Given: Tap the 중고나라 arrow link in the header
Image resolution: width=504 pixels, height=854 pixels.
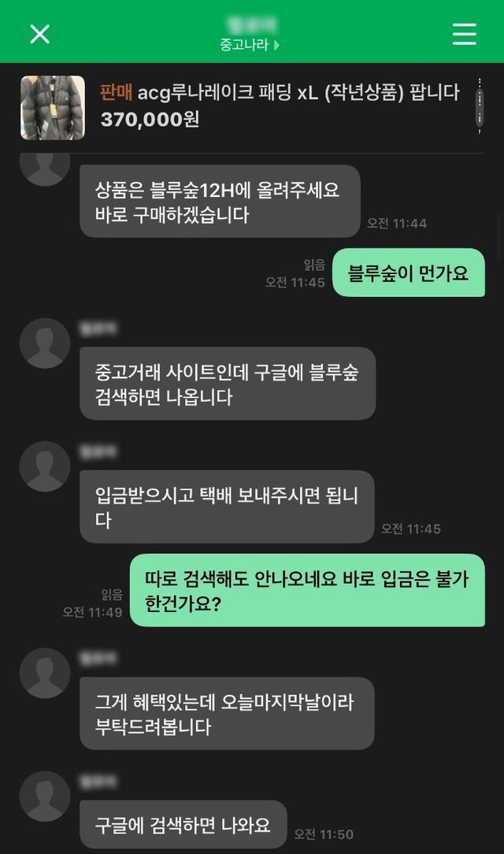Looking at the screenshot, I should [250, 45].
